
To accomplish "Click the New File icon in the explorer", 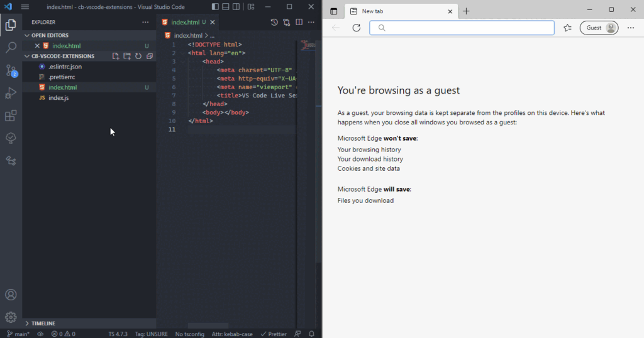I will tap(116, 56).
